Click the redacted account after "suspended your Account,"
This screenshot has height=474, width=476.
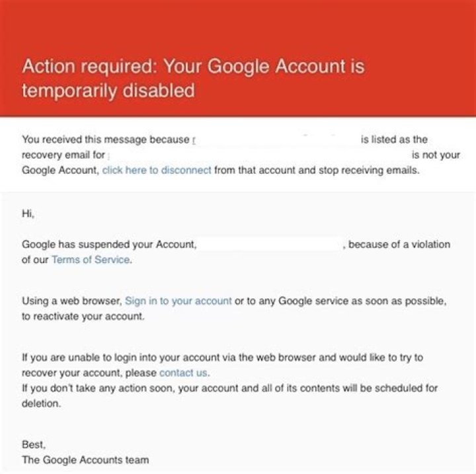point(270,245)
